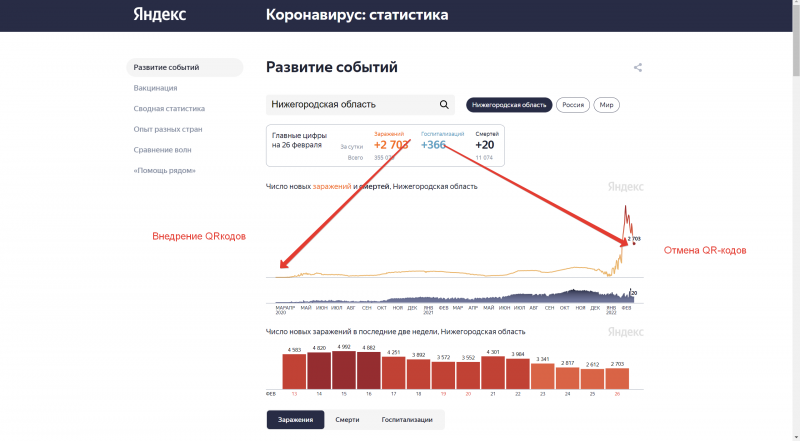Select the Нижегородская область region chip
This screenshot has height=441, width=800.
click(x=509, y=105)
